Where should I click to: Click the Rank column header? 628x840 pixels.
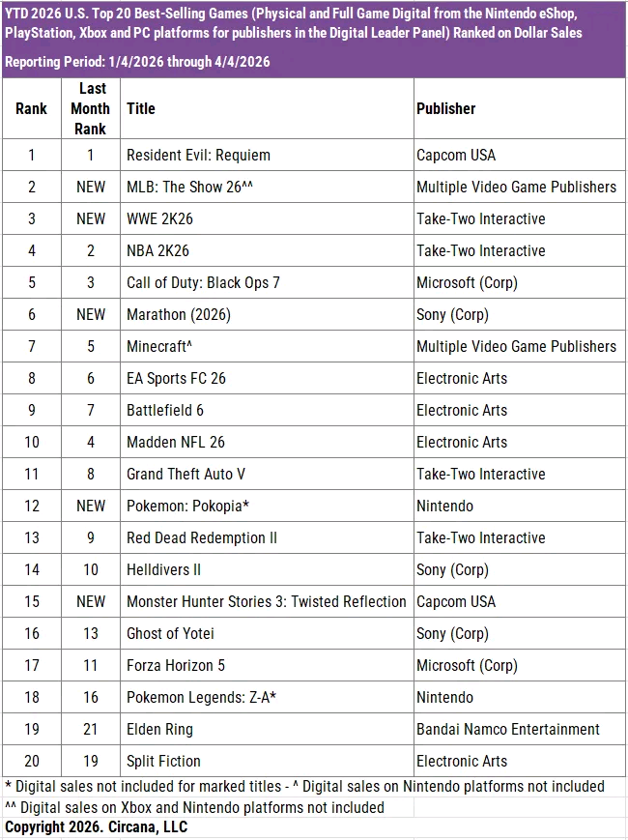click(x=31, y=108)
